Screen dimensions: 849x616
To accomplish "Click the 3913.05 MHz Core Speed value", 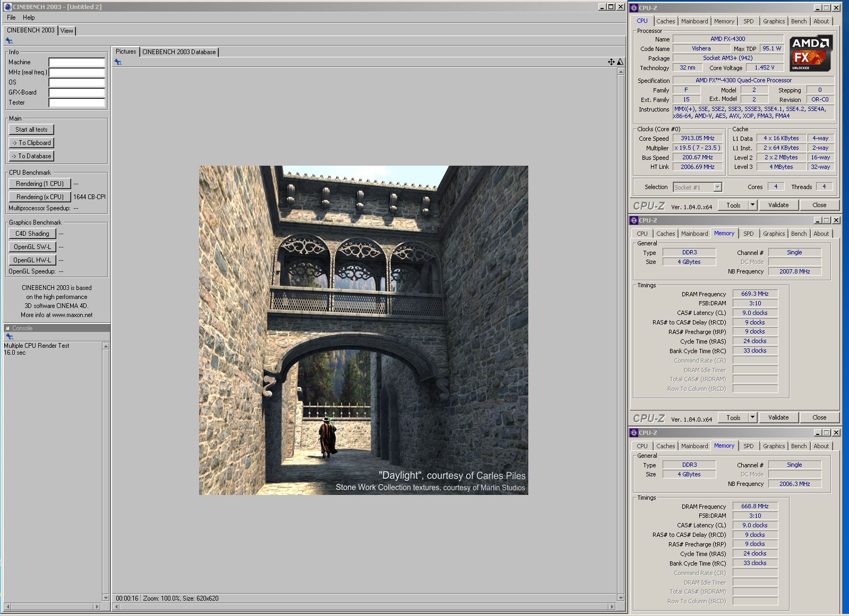I will click(x=698, y=138).
